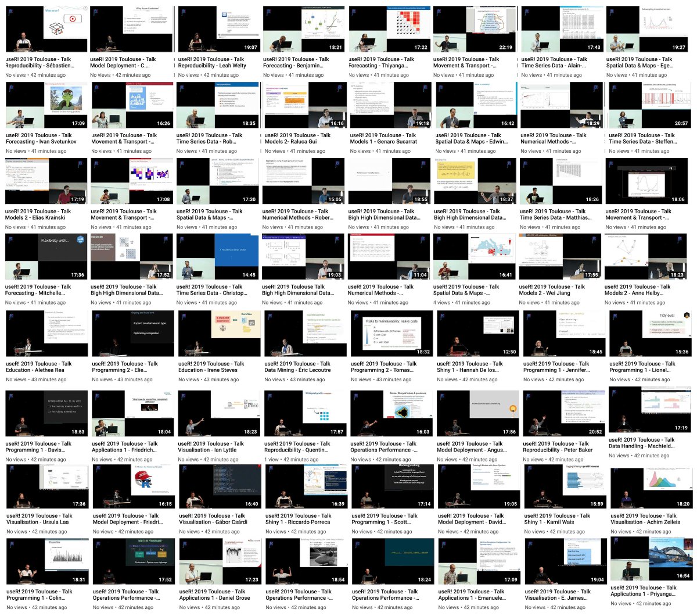Open Models 2 - Wei Jiang title link
The width and height of the screenshot is (697, 616).
[552, 290]
